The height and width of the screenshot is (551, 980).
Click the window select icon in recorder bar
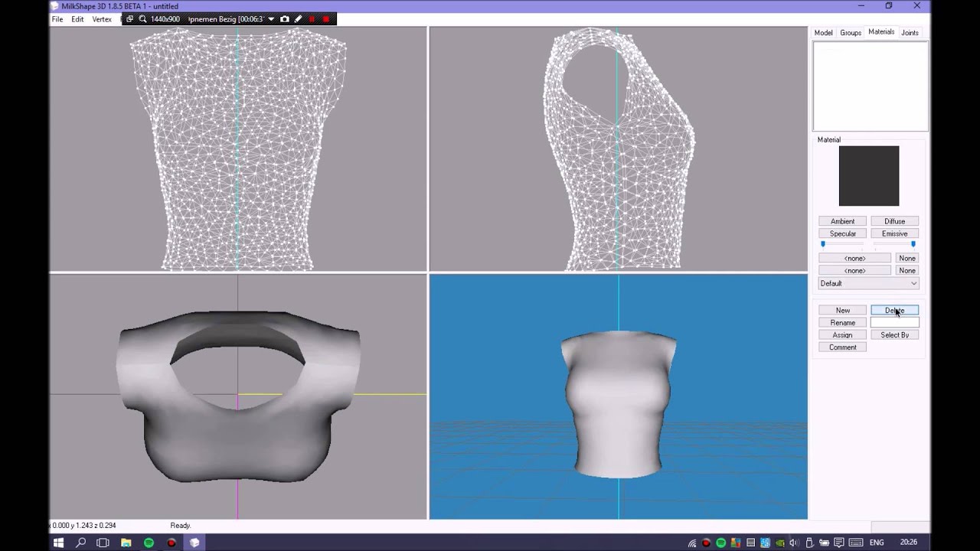coord(129,19)
